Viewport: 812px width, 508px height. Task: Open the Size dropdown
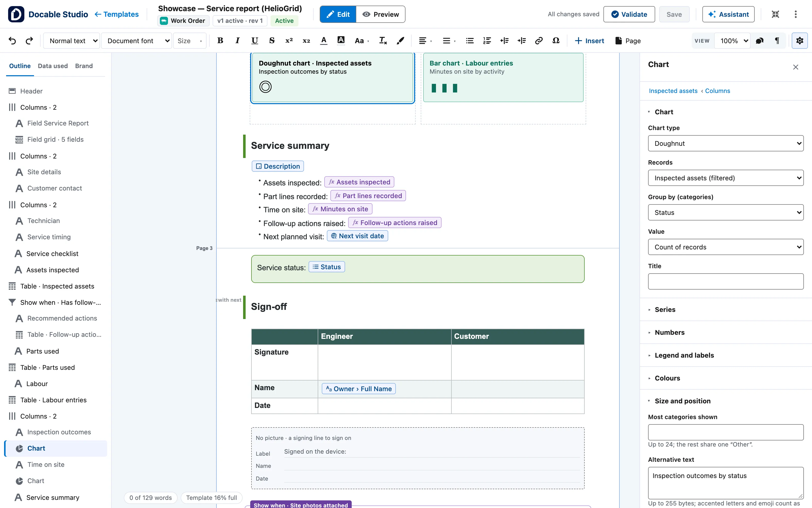click(190, 41)
